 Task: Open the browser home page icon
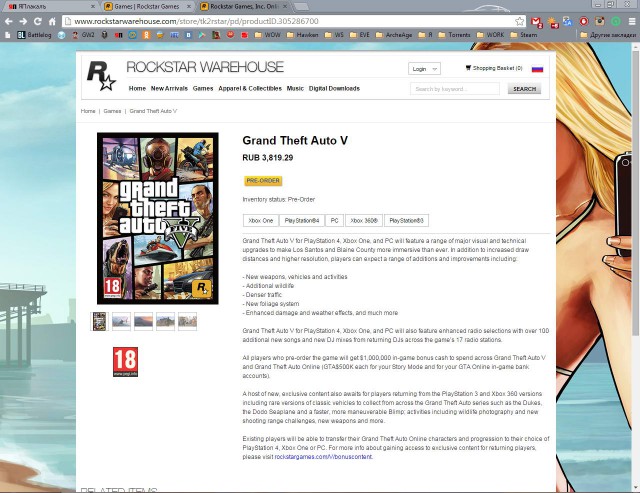click(x=52, y=21)
